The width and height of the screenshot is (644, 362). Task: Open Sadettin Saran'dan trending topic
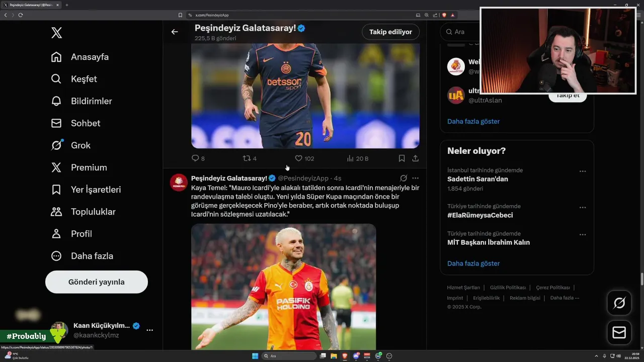coord(477,179)
